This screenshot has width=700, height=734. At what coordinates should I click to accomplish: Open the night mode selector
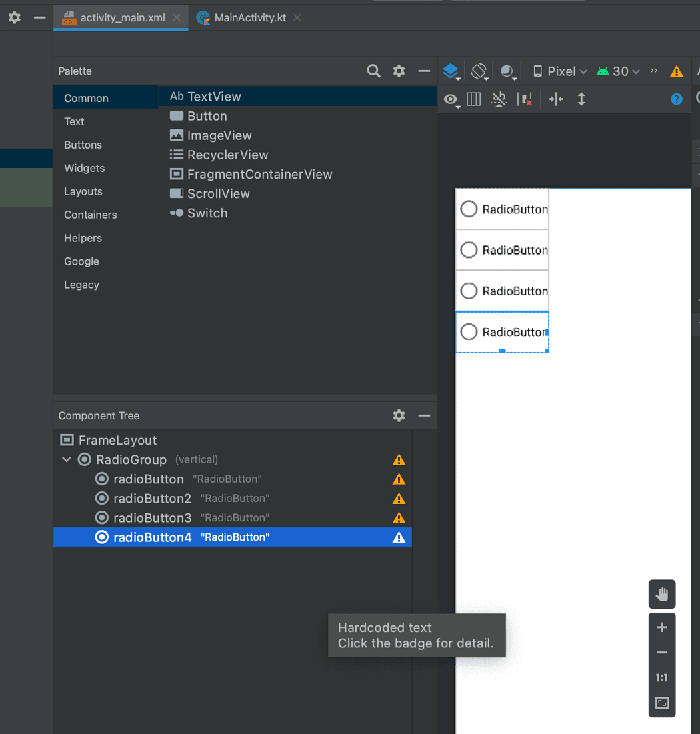(x=508, y=72)
